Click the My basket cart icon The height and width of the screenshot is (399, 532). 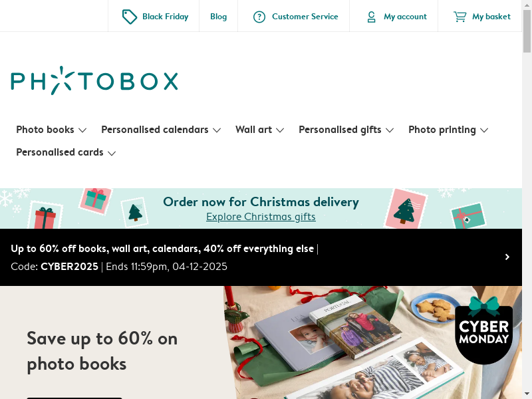[460, 17]
